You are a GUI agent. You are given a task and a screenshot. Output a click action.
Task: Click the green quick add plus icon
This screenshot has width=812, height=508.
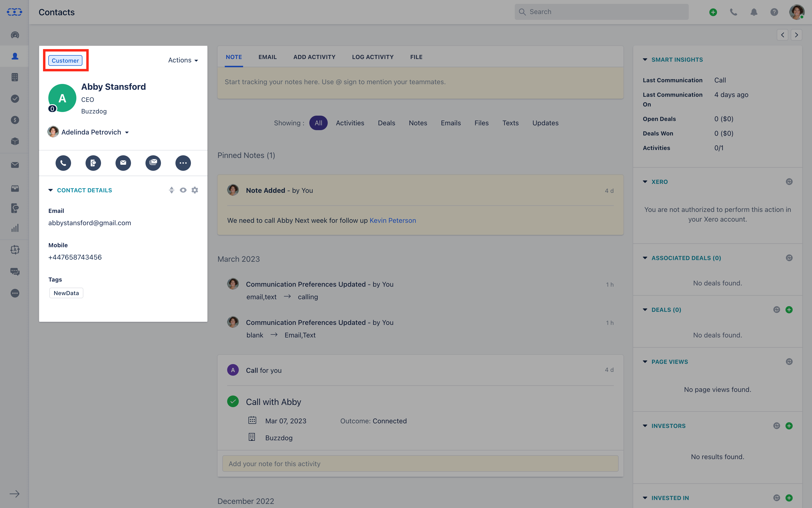[713, 12]
